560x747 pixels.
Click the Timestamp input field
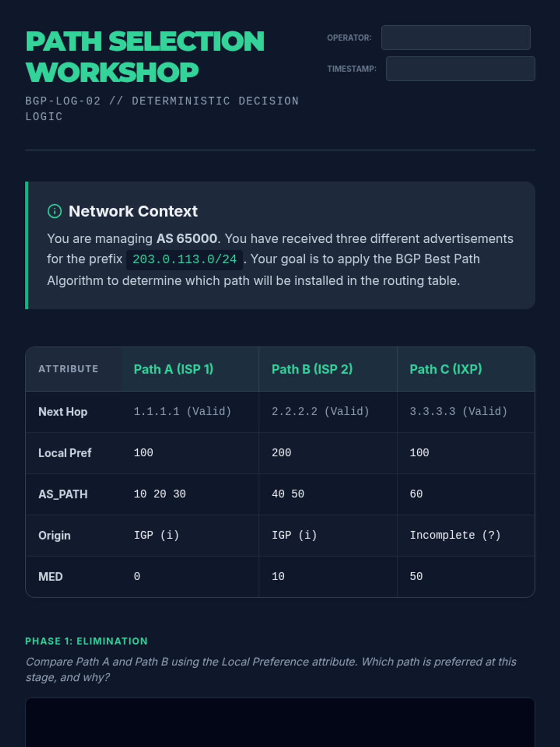point(460,69)
